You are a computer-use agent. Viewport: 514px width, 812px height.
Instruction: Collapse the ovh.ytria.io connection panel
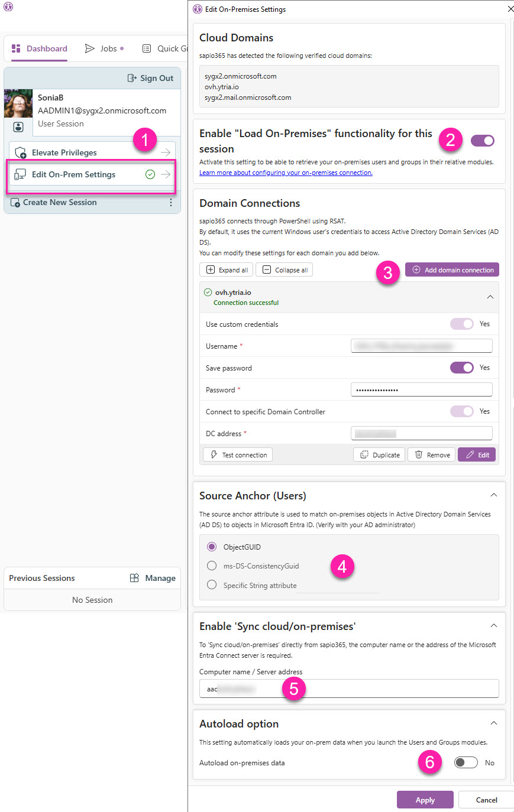[490, 297]
